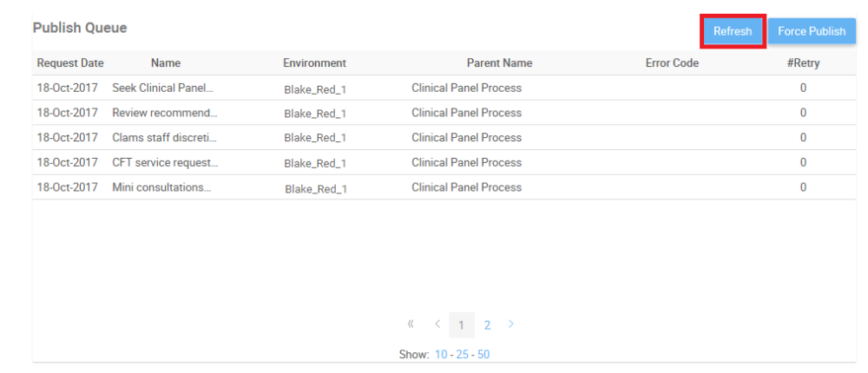Select page 1 in pagination
The image size is (868, 373).
coord(462,325)
